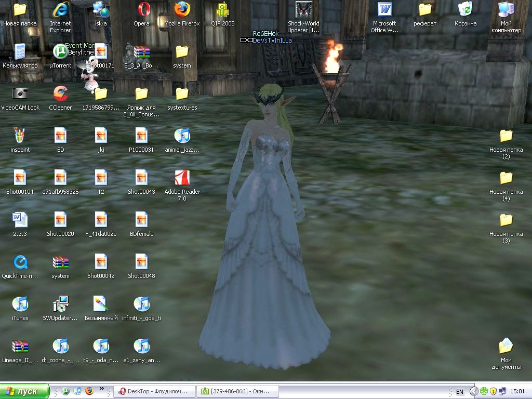
Task: Select the Shot00043 image file
Action: [x=141, y=179]
